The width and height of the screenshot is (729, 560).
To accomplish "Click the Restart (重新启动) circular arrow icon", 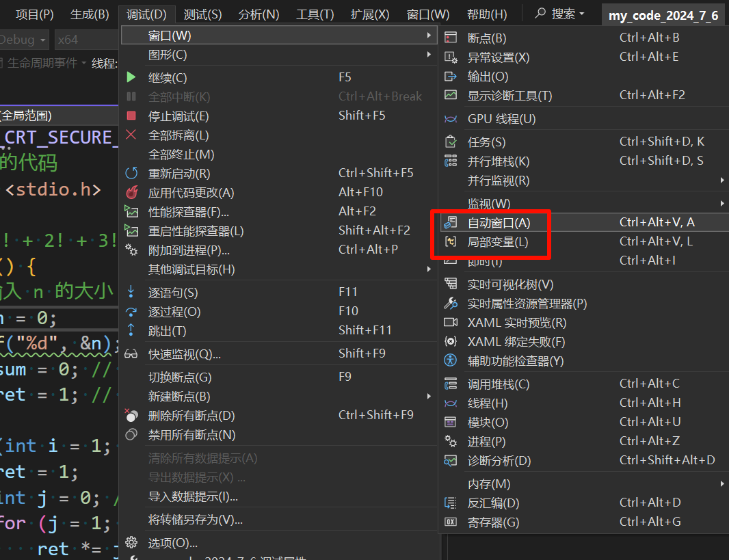I will (x=131, y=174).
